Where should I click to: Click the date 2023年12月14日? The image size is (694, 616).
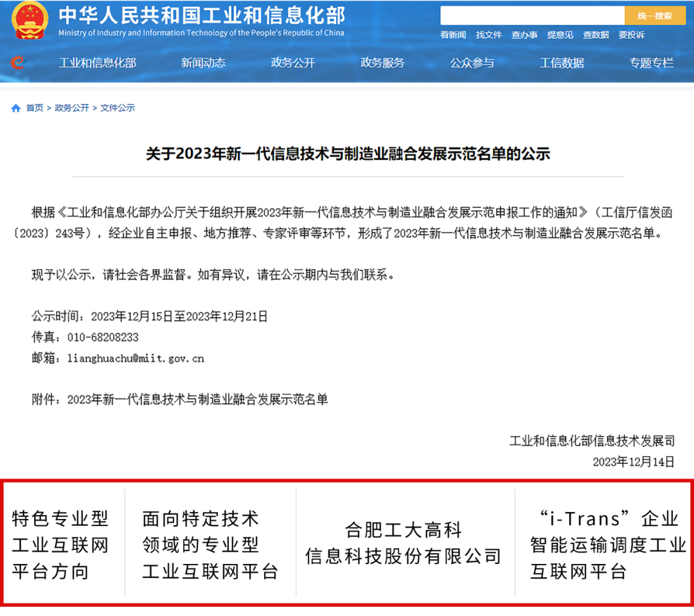click(634, 462)
